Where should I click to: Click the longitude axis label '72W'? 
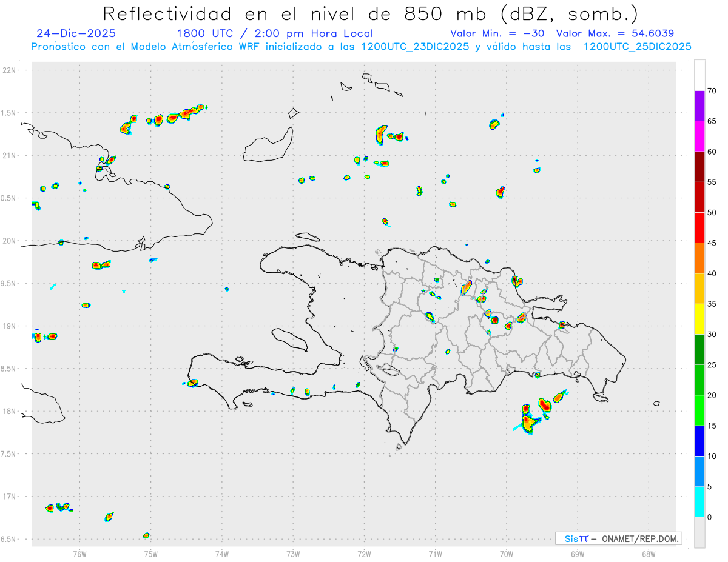click(x=364, y=554)
